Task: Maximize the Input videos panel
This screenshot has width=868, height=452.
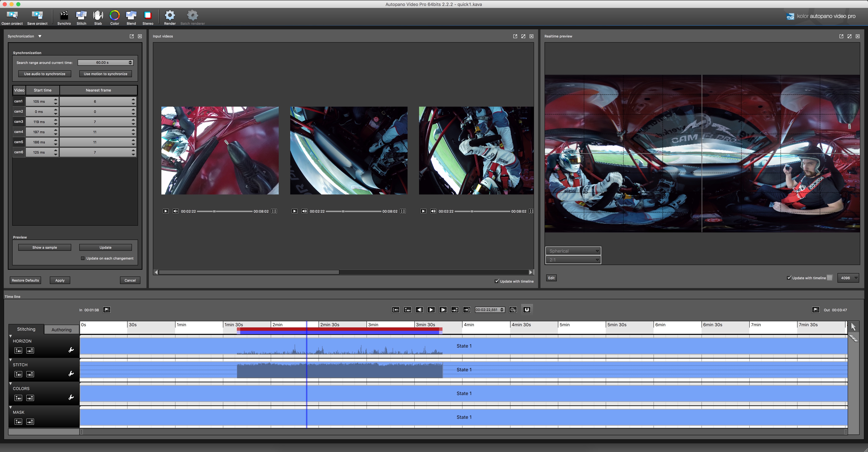Action: click(523, 36)
